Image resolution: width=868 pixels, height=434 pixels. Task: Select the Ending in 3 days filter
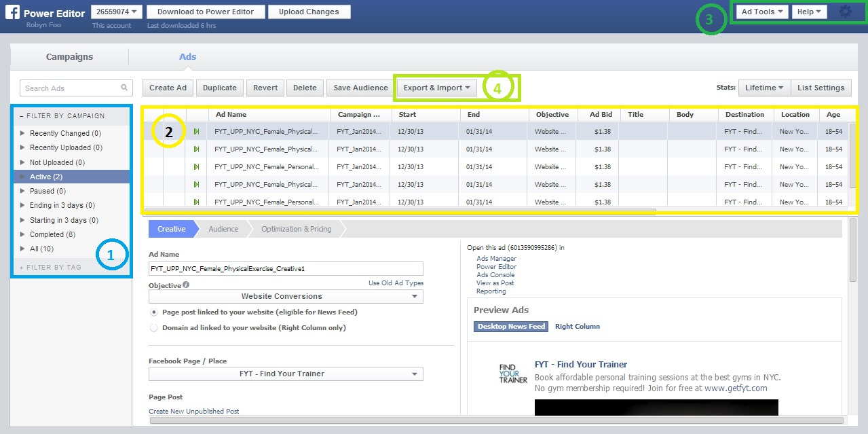click(62, 205)
